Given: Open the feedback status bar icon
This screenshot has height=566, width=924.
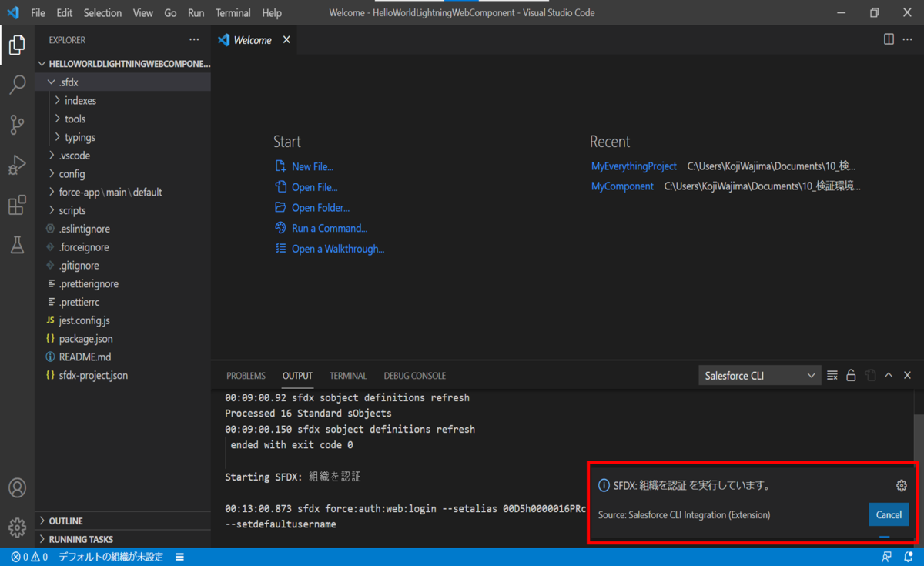Looking at the screenshot, I should coord(887,557).
